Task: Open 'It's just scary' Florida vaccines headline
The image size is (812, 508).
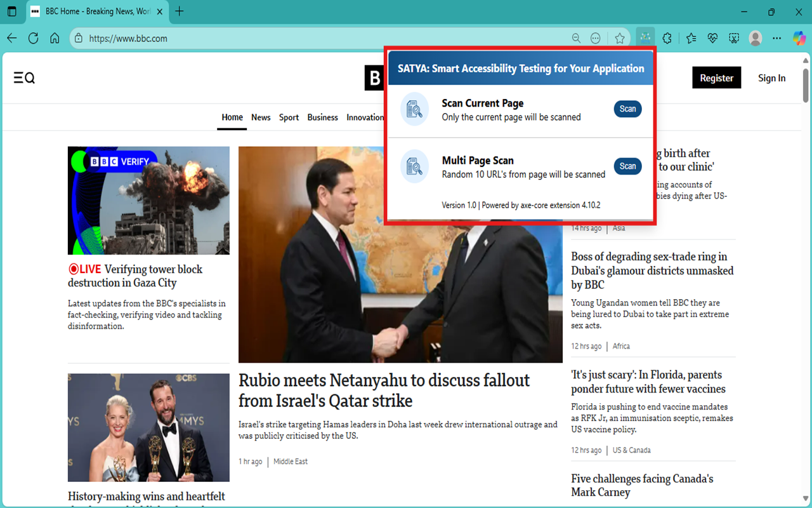Action: [x=648, y=382]
